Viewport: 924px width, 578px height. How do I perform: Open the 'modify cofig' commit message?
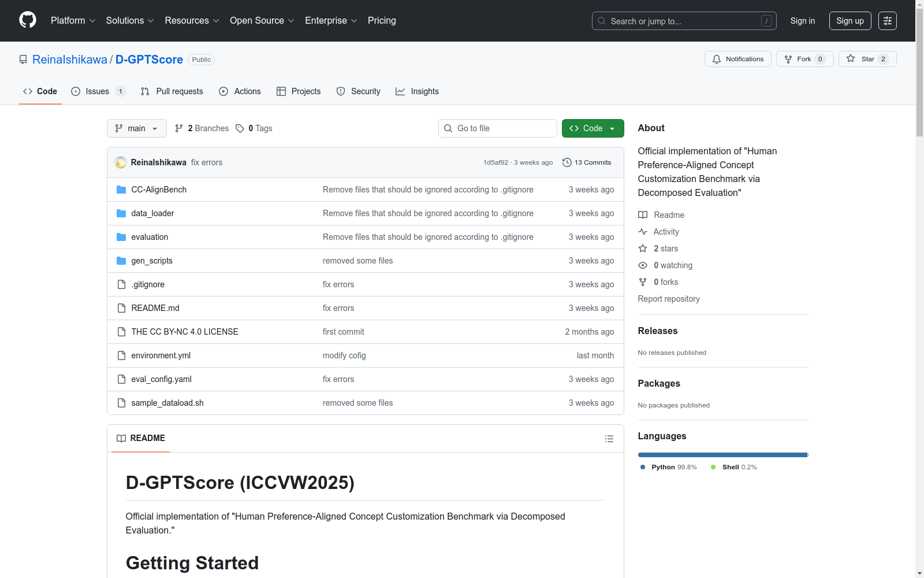(x=344, y=355)
